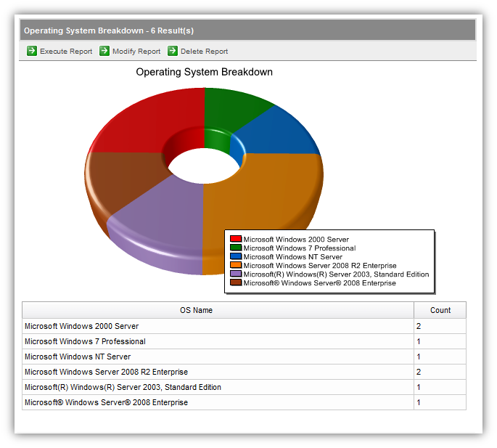Click brown legend swatch for Server 2008 Enterprise

tap(236, 282)
